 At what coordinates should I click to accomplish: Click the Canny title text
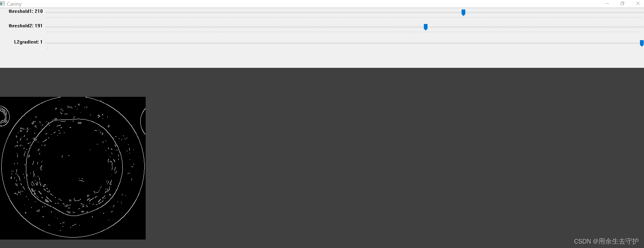pyautogui.click(x=14, y=4)
